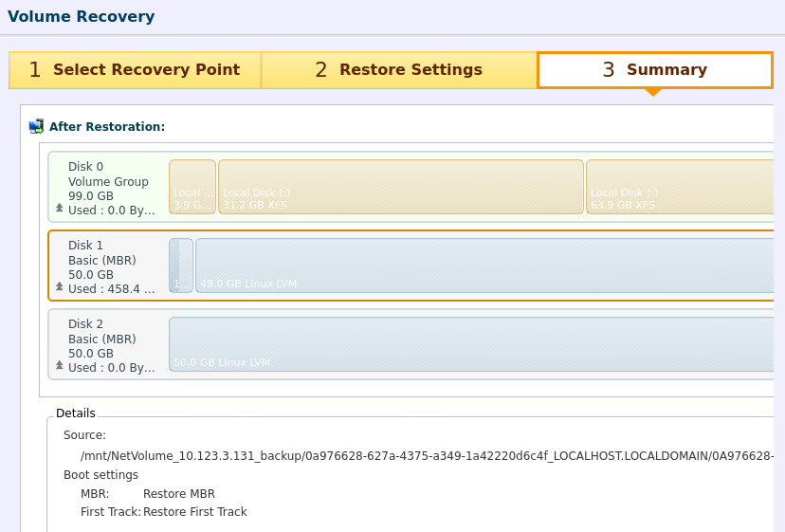Click the small arrow icon on Disk 1

(59, 286)
